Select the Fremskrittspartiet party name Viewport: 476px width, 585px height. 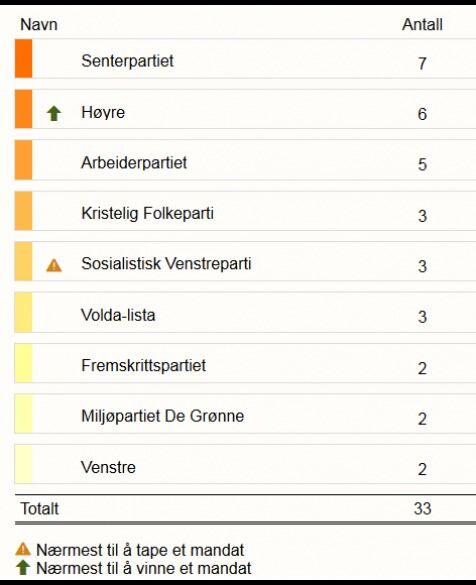tap(144, 365)
